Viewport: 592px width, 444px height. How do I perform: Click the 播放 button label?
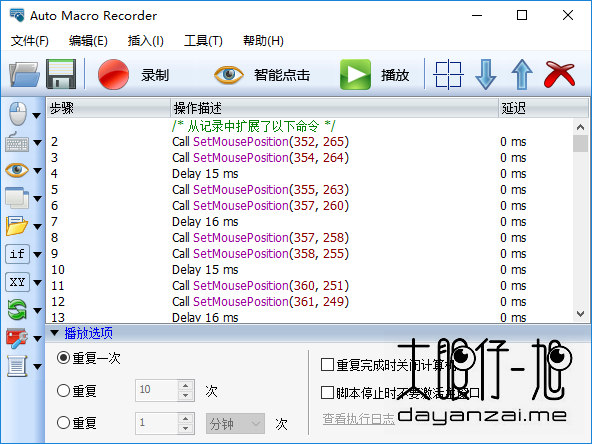(395, 75)
